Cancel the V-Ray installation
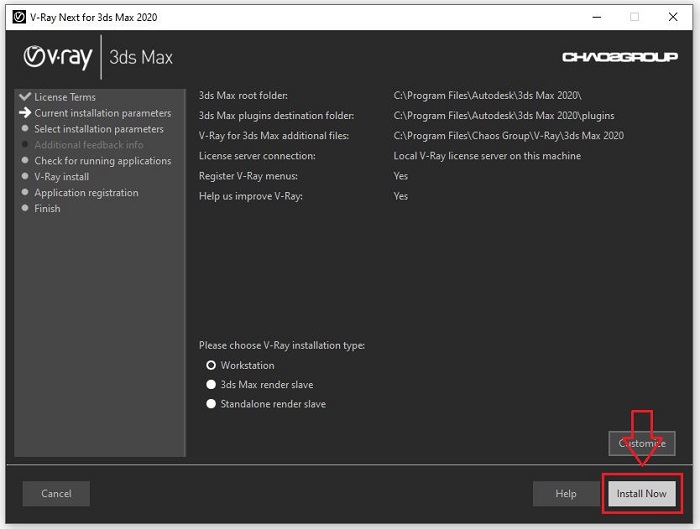The height and width of the screenshot is (529, 700). click(56, 493)
